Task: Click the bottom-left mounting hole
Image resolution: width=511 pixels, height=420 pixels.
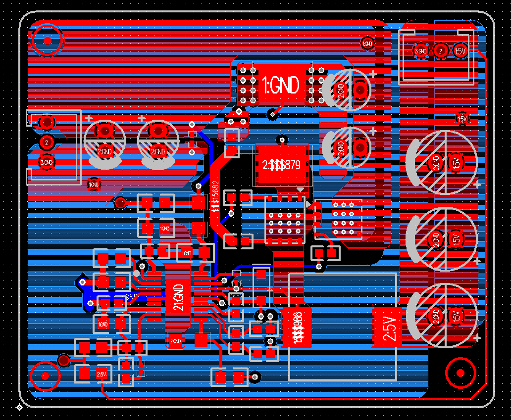Action: click(x=45, y=376)
